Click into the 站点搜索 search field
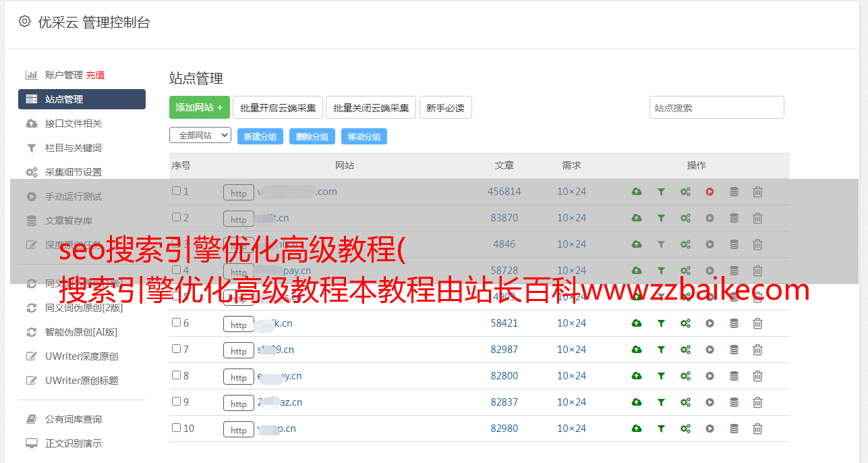The width and height of the screenshot is (868, 463). [717, 107]
